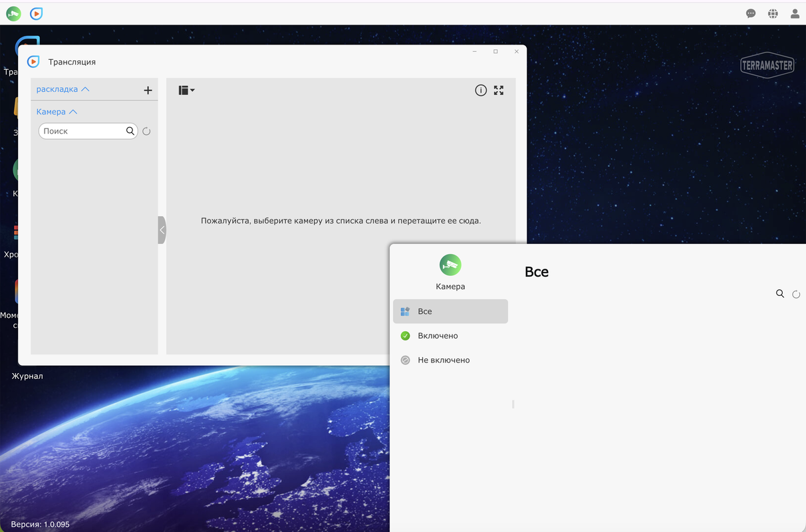The width and height of the screenshot is (806, 532).
Task: Open the Журнал desktop shortcut
Action: coord(27,376)
